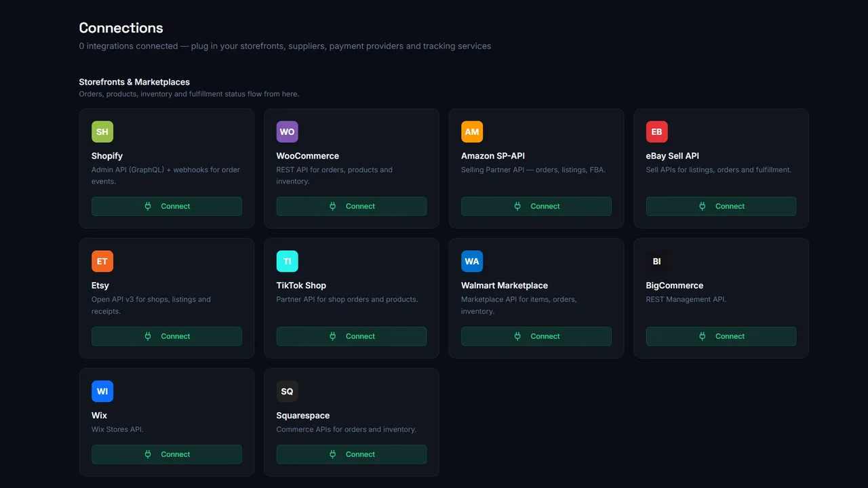Viewport: 868px width, 488px height.
Task: Click the Connections page heading
Action: coord(121,28)
